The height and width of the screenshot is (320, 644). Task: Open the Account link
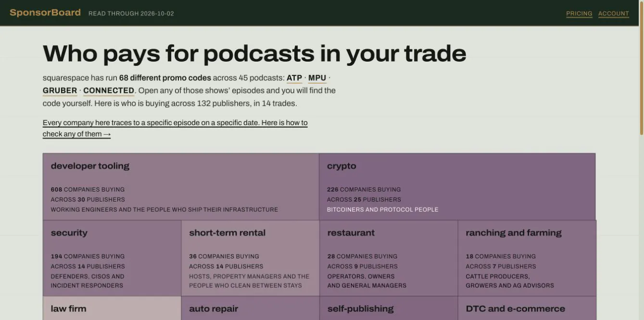click(614, 13)
